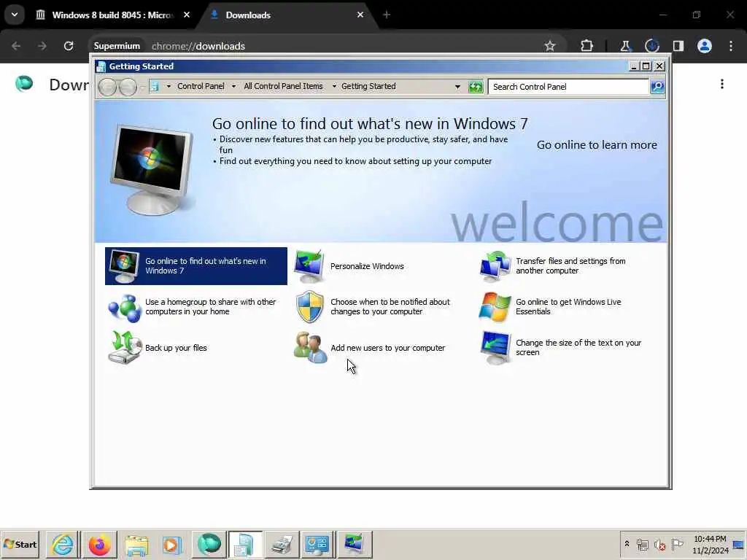This screenshot has height=560, width=747.
Task: Open the browser profile avatar
Action: click(x=705, y=46)
